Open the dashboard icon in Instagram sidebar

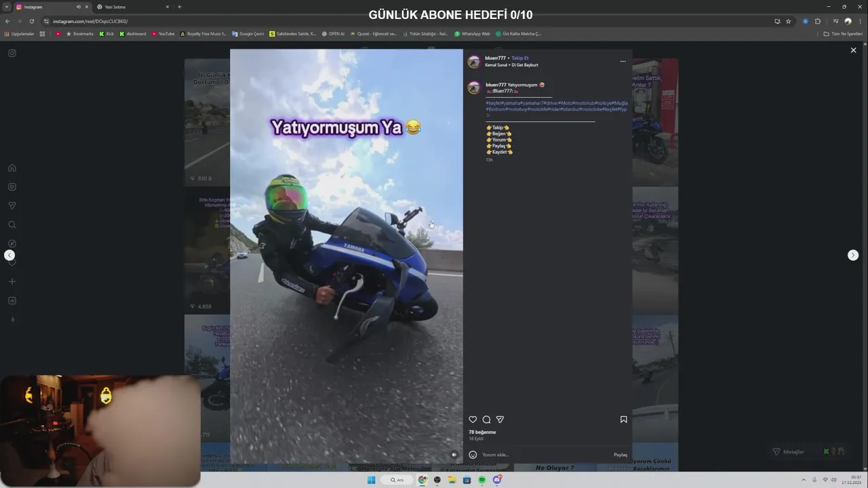pos(12,300)
